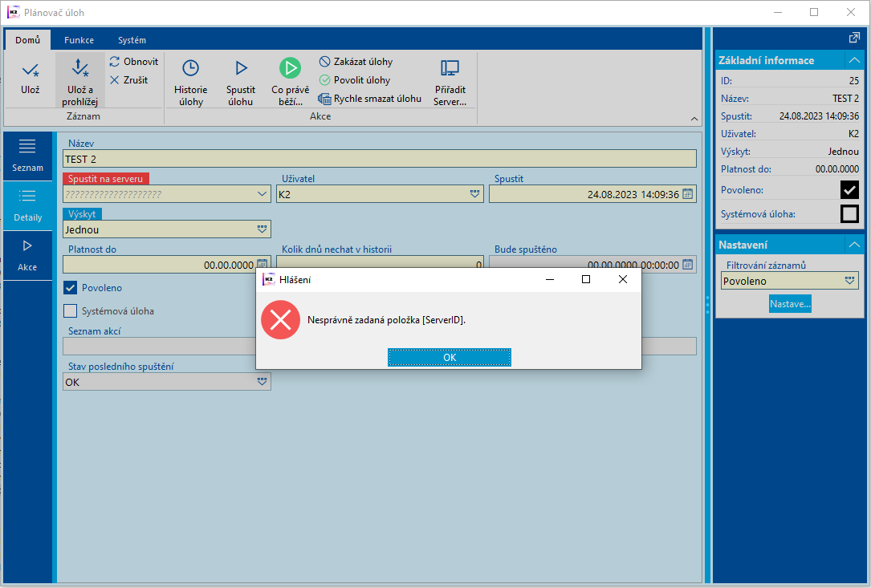Viewport: 871px width, 588px height.
Task: Open the Akce sidebar view
Action: coord(27,256)
